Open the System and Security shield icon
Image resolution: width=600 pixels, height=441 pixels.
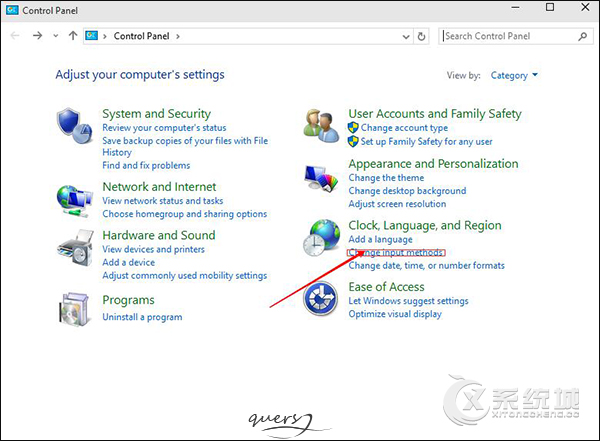pos(74,126)
